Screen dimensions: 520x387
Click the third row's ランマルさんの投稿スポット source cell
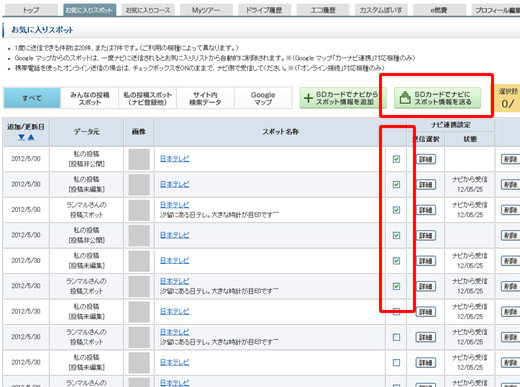pos(87,210)
